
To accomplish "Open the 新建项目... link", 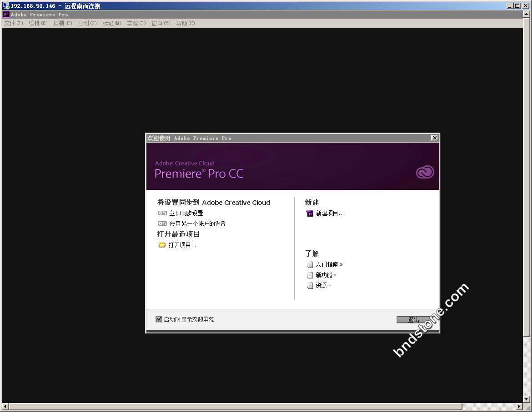I will (x=330, y=213).
